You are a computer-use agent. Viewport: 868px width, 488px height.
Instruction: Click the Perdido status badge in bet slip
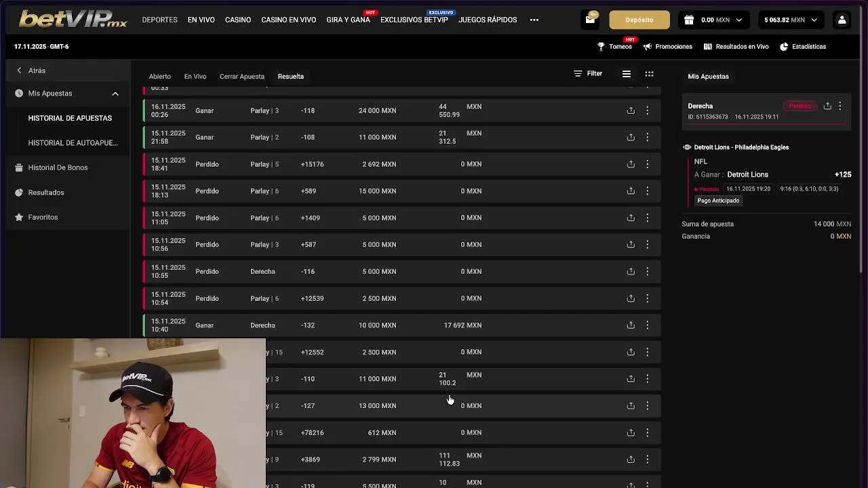coord(800,106)
